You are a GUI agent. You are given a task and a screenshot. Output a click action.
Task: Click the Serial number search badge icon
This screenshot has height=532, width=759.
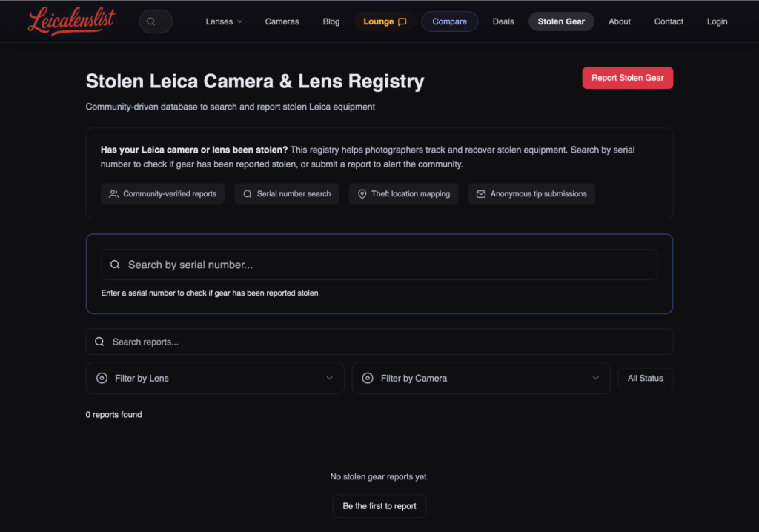[248, 194]
